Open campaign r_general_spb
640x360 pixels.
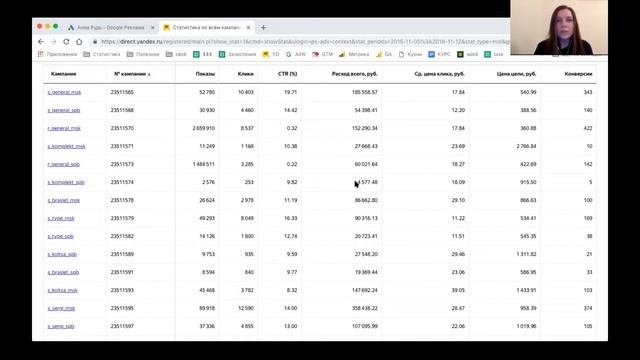pos(63,164)
